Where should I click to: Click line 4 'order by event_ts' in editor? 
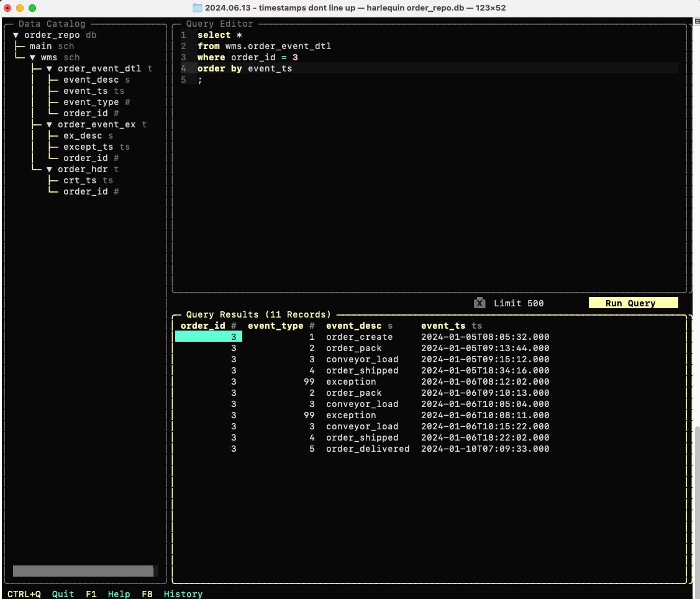245,68
